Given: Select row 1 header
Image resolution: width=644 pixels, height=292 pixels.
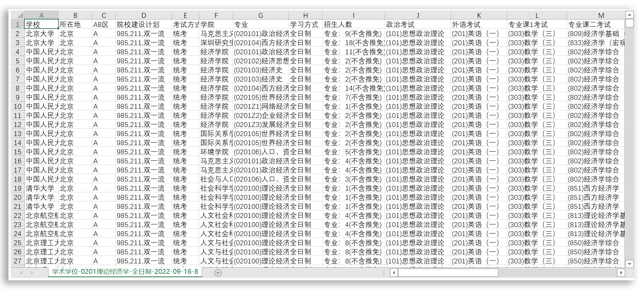Looking at the screenshot, I should tap(18, 24).
